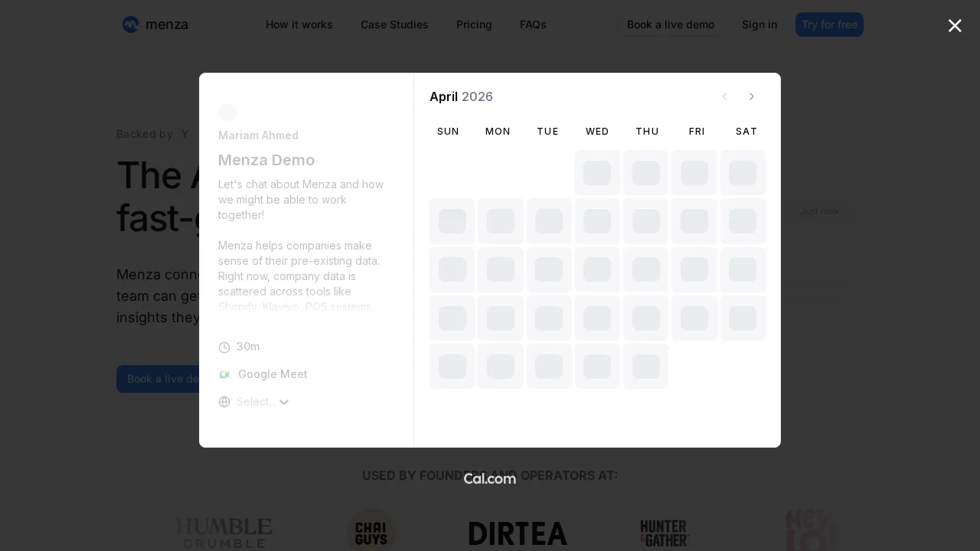Click the clock icon beside the 30m duration
This screenshot has width=980, height=551.
click(x=224, y=347)
